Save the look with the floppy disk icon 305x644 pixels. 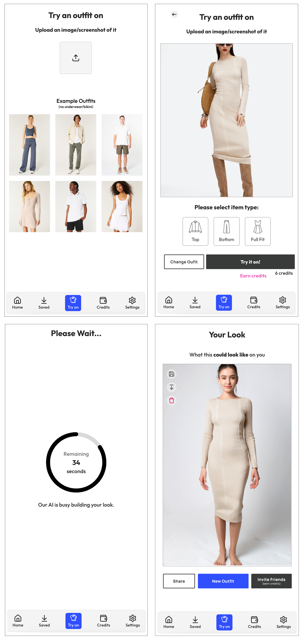coord(172,374)
